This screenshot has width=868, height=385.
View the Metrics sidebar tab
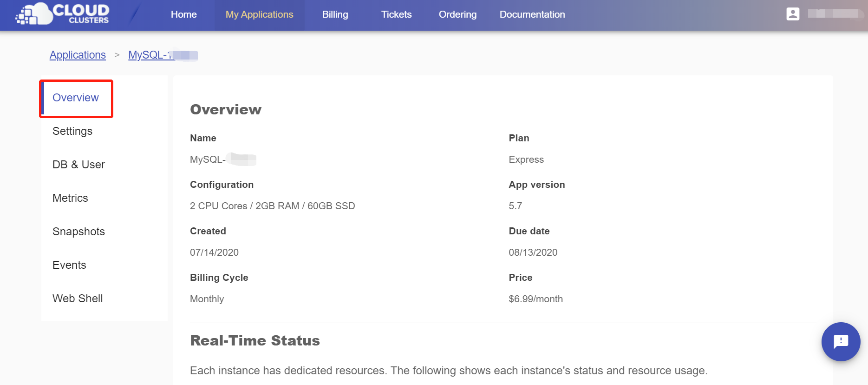coord(70,198)
